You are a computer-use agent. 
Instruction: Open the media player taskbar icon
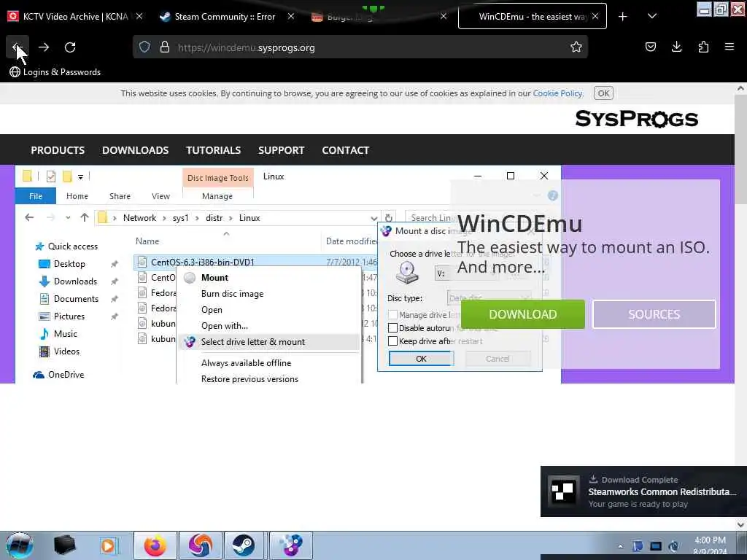108,545
